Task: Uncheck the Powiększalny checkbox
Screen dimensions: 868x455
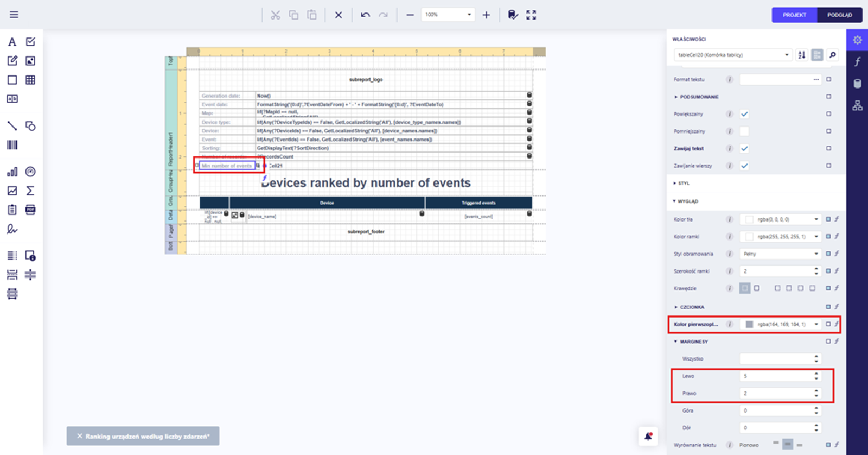Action: click(x=744, y=114)
